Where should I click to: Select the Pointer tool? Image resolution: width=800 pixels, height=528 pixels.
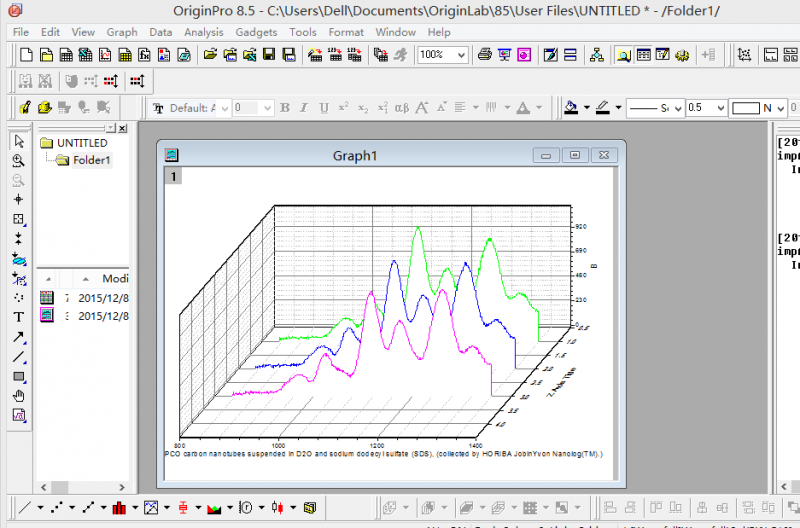point(19,141)
